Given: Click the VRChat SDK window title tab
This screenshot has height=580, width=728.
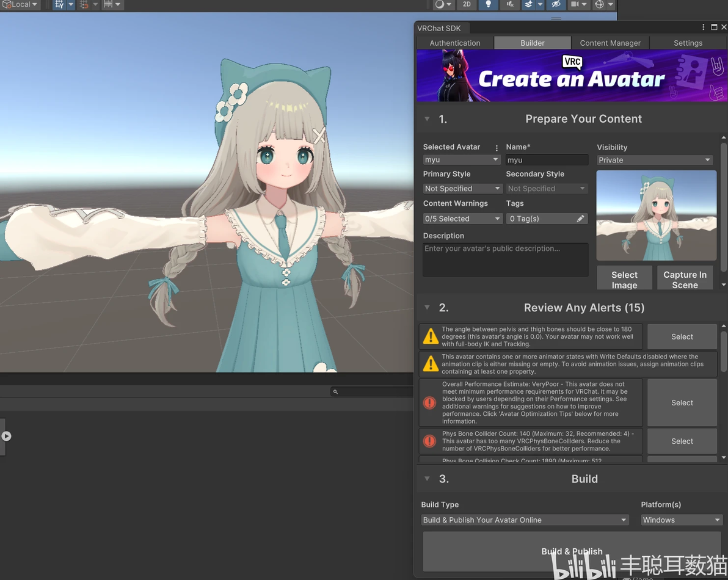Looking at the screenshot, I should tap(439, 28).
